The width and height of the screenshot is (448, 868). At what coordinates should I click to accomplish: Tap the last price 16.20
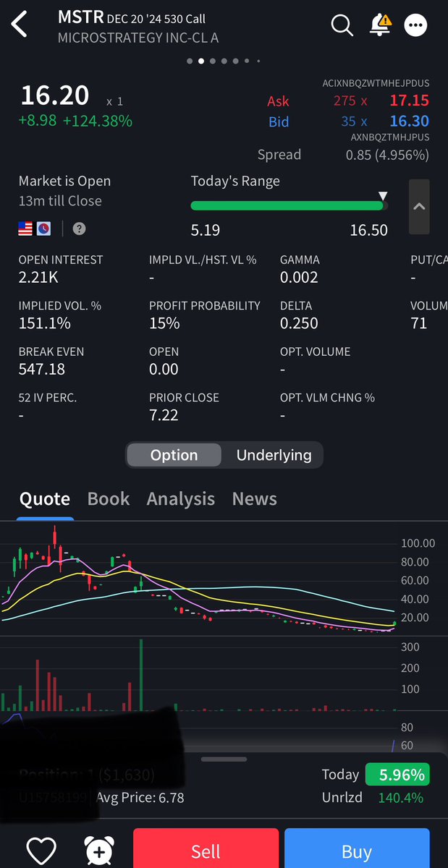55,95
